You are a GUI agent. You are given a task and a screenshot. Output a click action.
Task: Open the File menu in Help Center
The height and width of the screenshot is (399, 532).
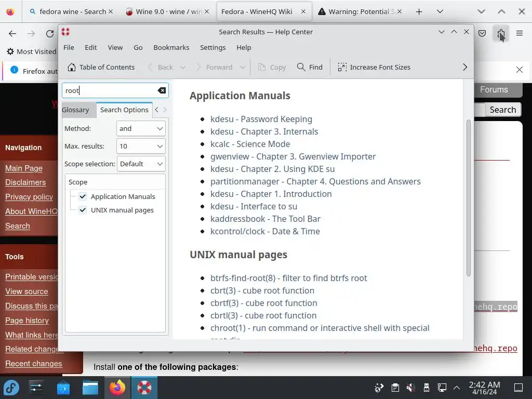click(x=69, y=47)
